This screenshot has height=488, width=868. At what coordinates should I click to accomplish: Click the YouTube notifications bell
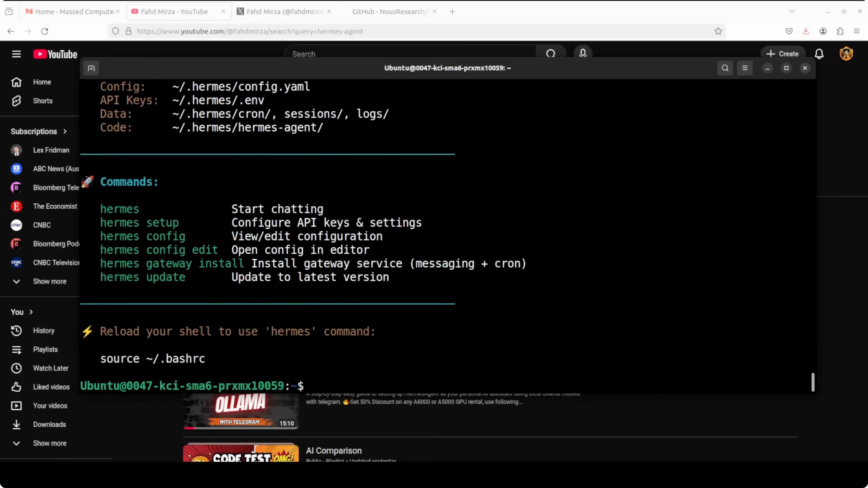point(819,54)
